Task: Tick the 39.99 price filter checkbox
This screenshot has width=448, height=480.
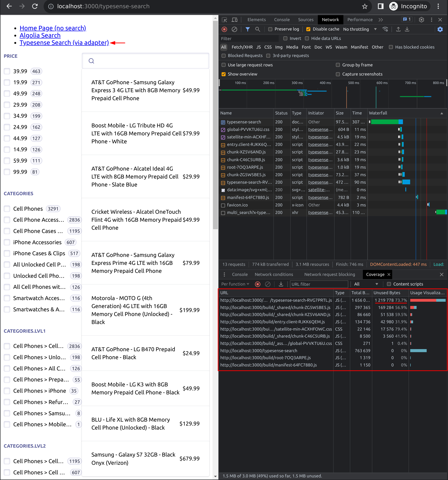Action: (7, 71)
